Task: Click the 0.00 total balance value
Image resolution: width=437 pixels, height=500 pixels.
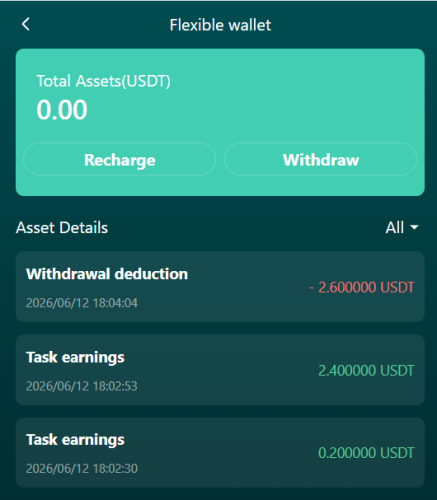Action: pos(62,110)
